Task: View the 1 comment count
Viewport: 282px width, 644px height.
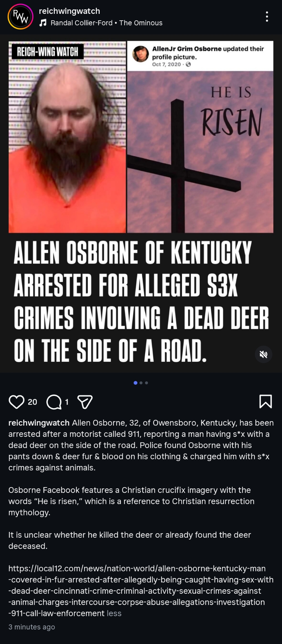Action: [x=67, y=402]
